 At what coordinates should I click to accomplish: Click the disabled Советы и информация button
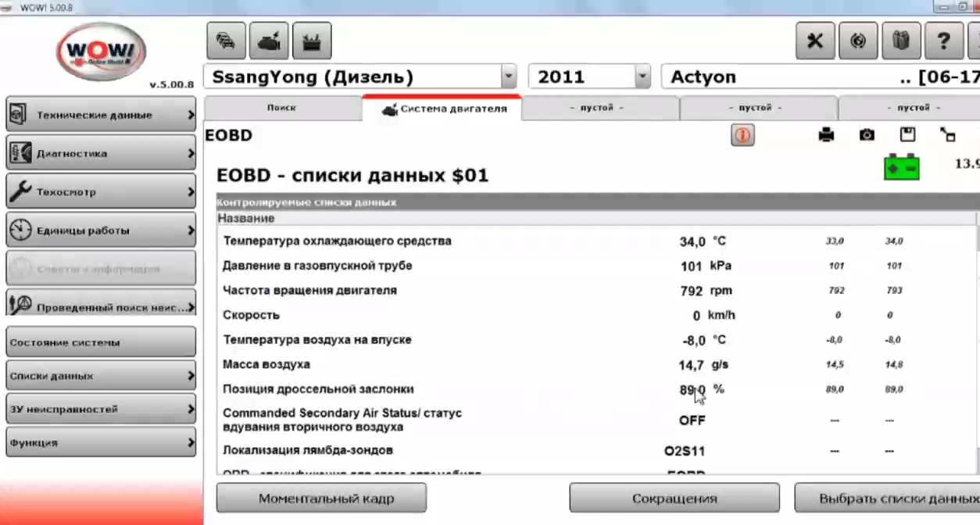click(x=101, y=269)
